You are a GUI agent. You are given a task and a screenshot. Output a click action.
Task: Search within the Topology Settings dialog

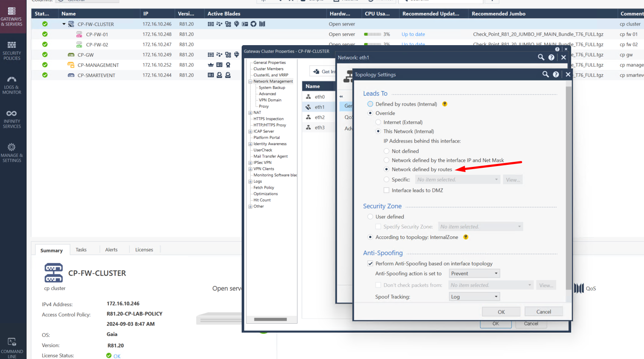point(546,75)
